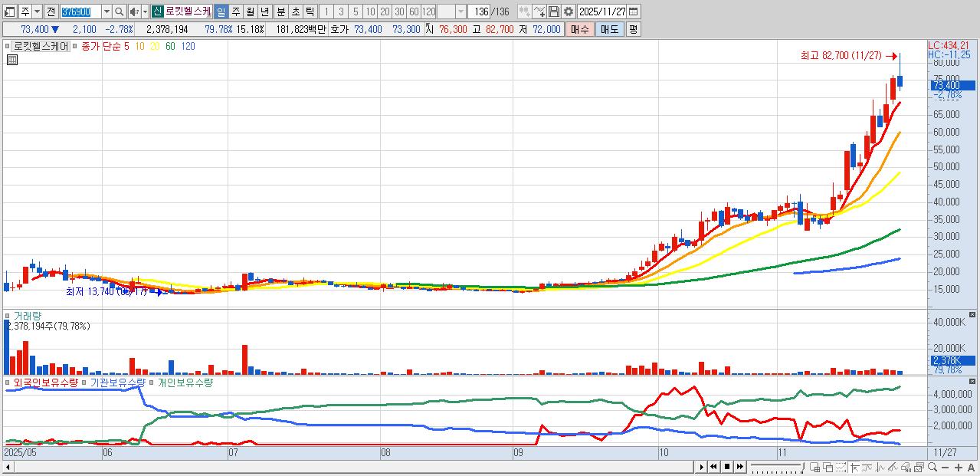This screenshot has height=476, width=980.
Task: Click the 로킷헬스케어 legend label button
Action: tap(41, 46)
